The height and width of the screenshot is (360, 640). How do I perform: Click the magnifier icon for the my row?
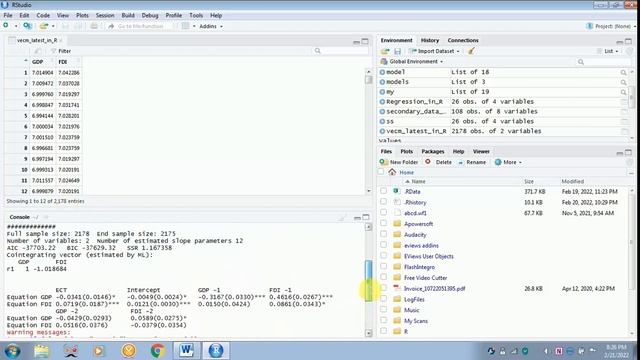tap(623, 92)
